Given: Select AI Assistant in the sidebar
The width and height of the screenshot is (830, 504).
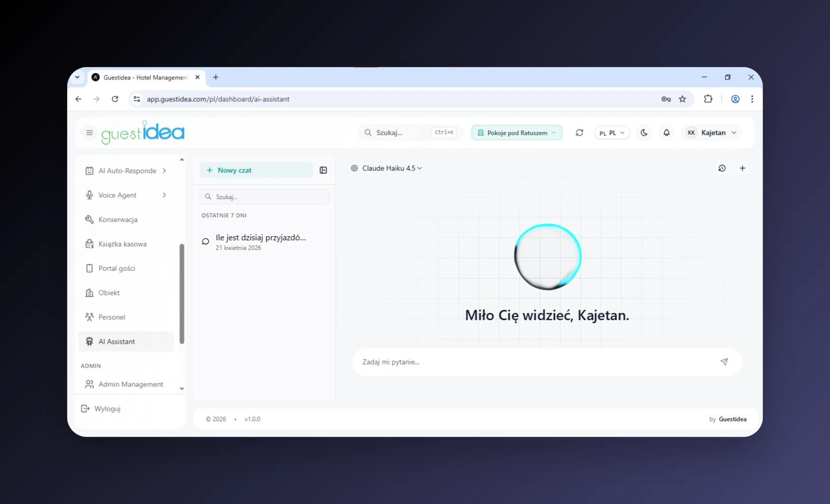Looking at the screenshot, I should click(126, 342).
